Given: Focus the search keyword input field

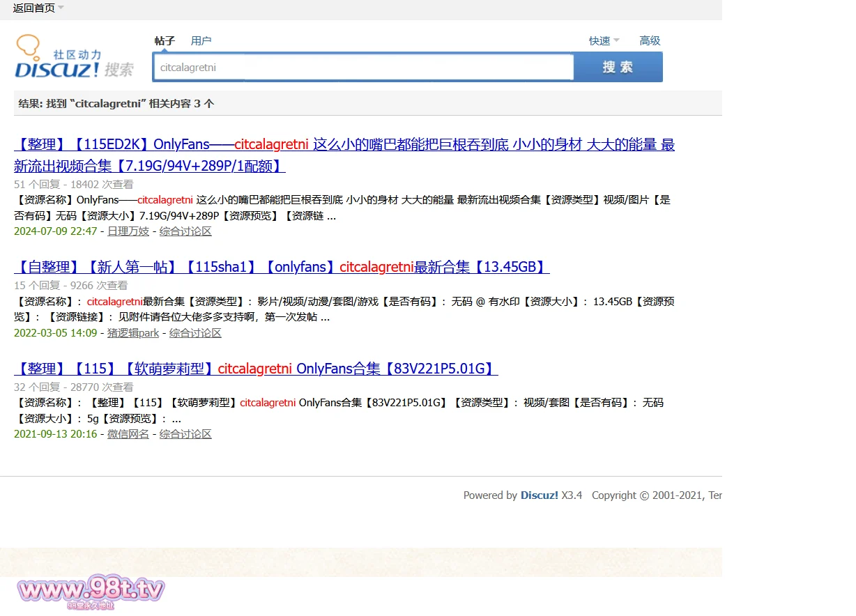Looking at the screenshot, I should pyautogui.click(x=363, y=68).
